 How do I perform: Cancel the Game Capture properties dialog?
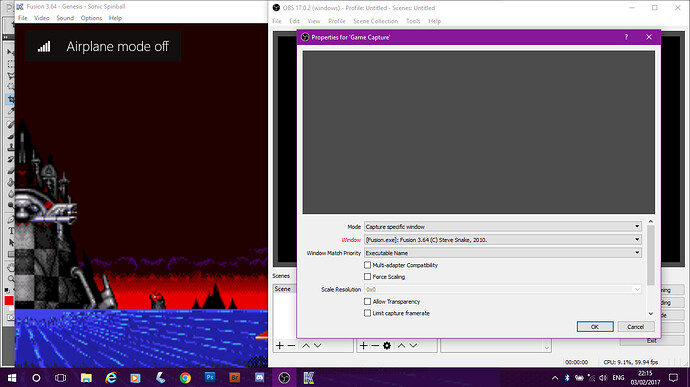tap(635, 327)
